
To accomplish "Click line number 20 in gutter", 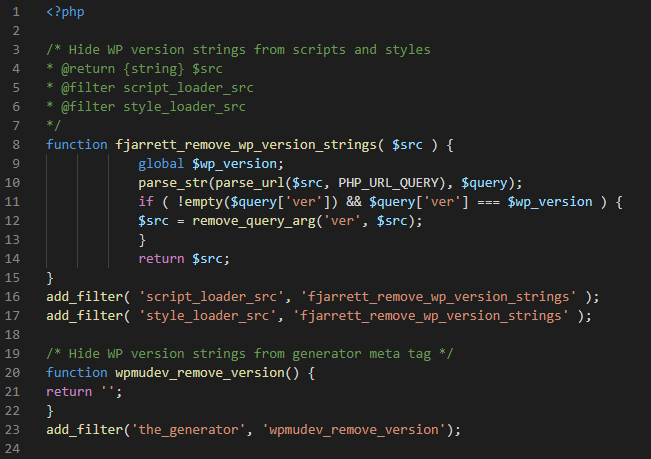I will 12,373.
